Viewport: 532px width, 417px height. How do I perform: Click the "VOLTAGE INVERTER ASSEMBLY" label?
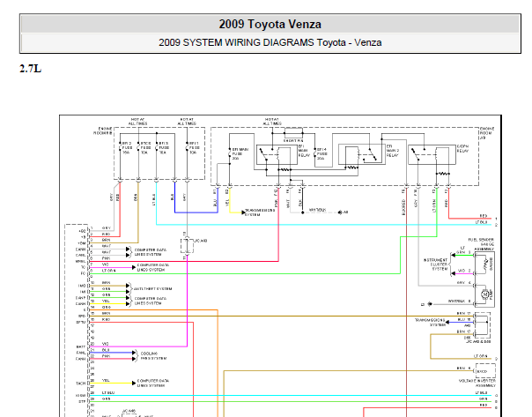click(x=477, y=383)
